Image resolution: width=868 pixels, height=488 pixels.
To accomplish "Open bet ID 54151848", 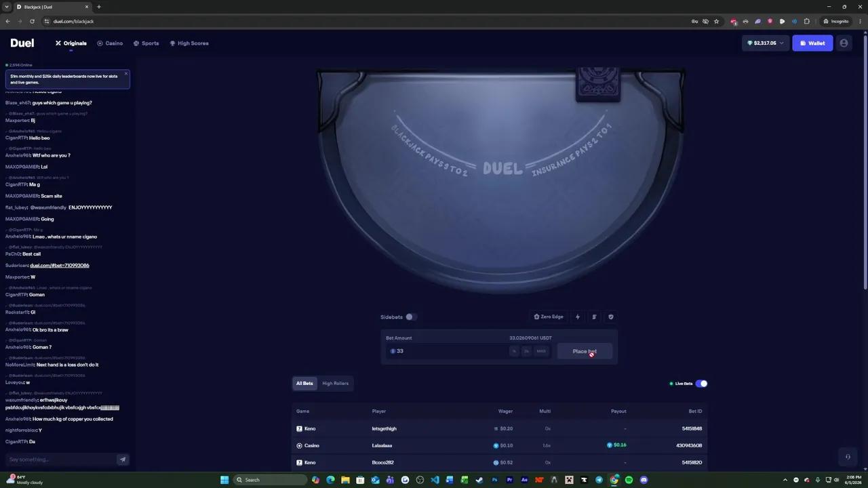I will click(x=692, y=429).
